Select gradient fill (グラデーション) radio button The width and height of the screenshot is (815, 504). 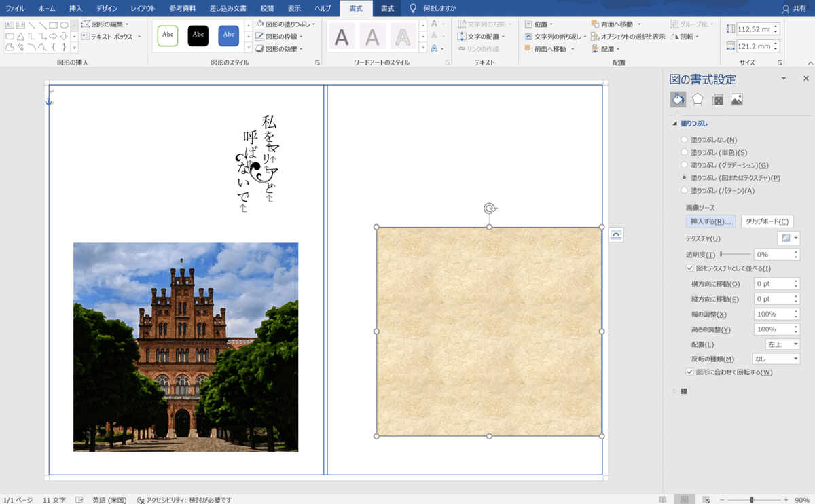[x=684, y=165]
